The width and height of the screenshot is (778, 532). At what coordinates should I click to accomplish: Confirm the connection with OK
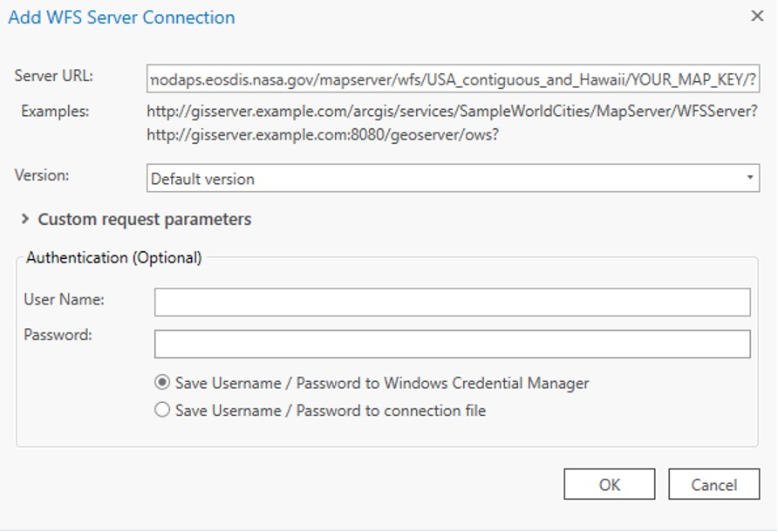point(610,484)
